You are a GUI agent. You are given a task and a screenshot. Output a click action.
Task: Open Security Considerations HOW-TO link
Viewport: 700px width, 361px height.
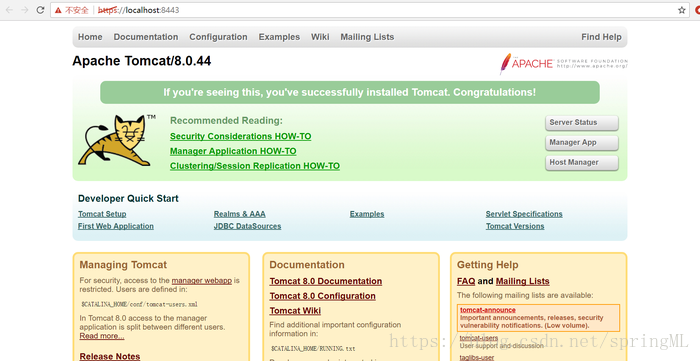click(x=241, y=137)
